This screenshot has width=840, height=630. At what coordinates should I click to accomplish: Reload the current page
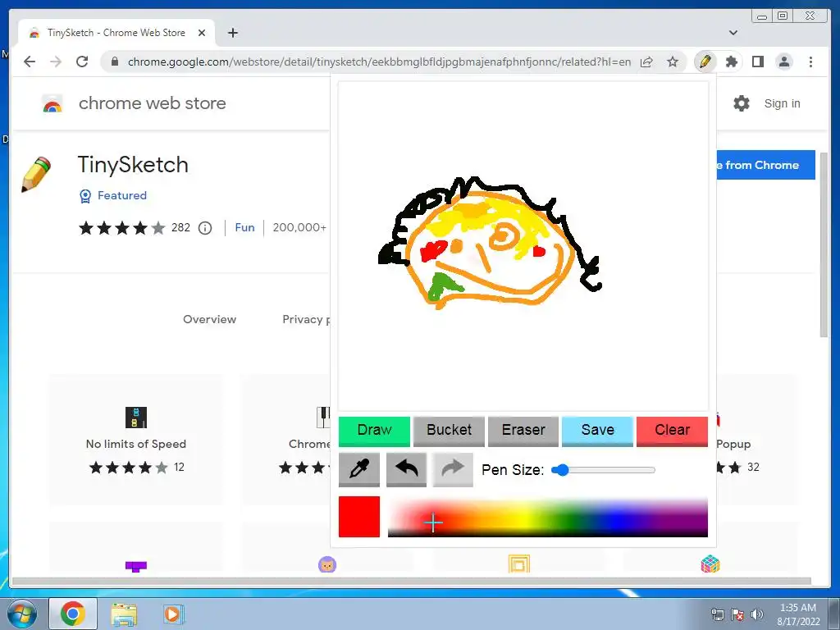(x=82, y=62)
